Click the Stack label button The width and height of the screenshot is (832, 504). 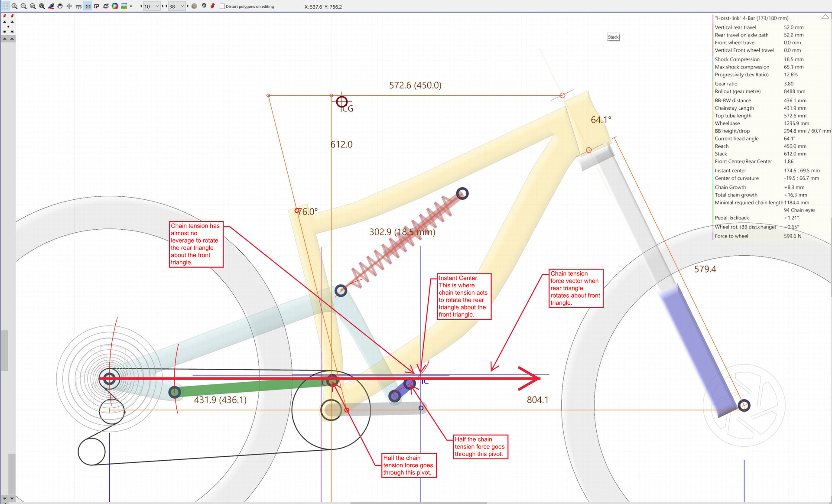tap(613, 37)
